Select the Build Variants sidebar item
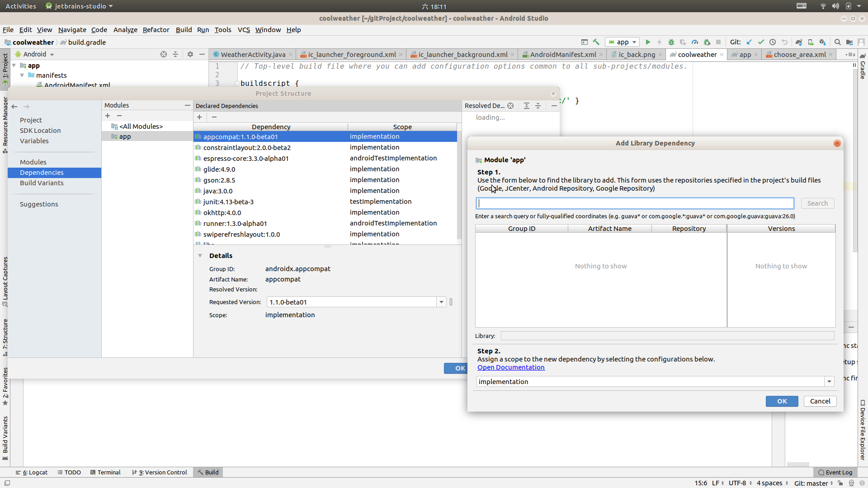The image size is (868, 488). (x=42, y=183)
